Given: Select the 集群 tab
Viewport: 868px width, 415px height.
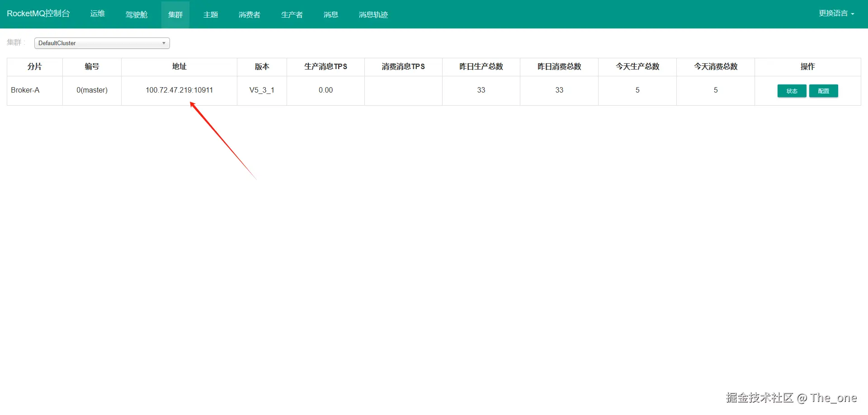Looking at the screenshot, I should 175,14.
